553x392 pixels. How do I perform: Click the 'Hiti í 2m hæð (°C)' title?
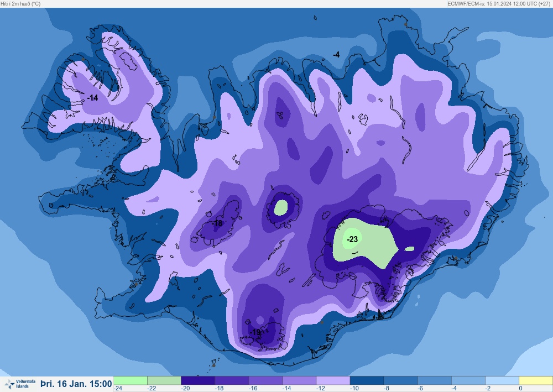20,3
